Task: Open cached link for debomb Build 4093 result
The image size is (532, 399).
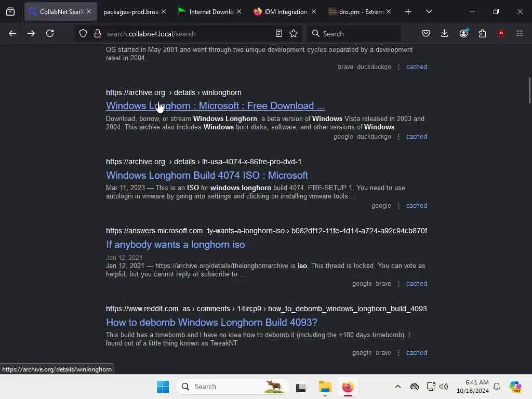Action: pos(417,353)
